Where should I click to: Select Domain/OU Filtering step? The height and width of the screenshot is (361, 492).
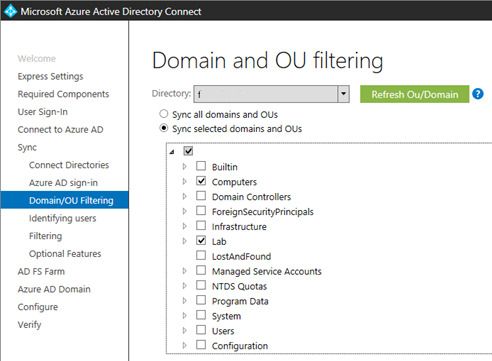(65, 200)
